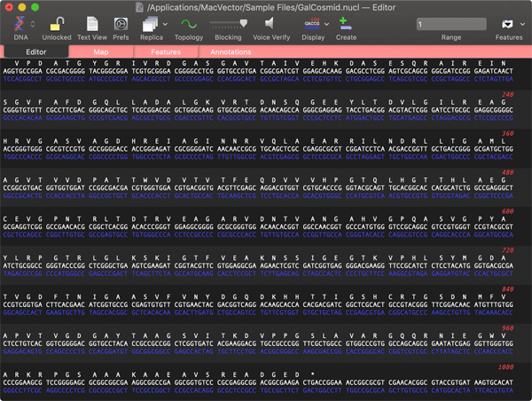Click sequence block CCGTCGGTGA
The width and height of the screenshot is (532, 401).
[x=23, y=304]
